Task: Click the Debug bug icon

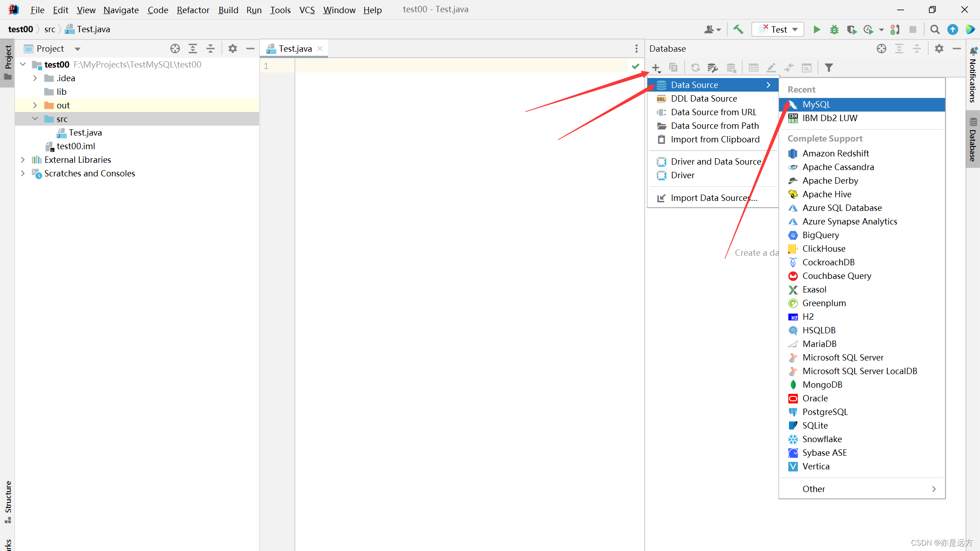Action: pyautogui.click(x=834, y=29)
